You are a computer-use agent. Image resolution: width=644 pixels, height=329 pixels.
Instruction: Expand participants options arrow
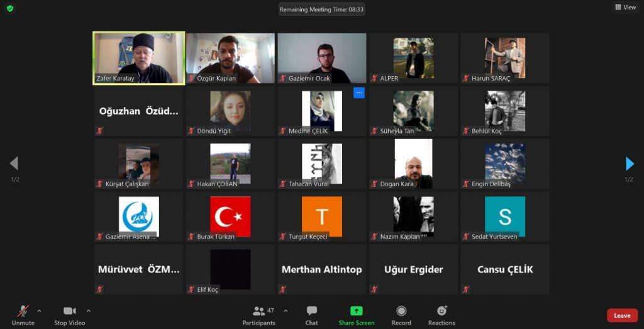pos(286,311)
